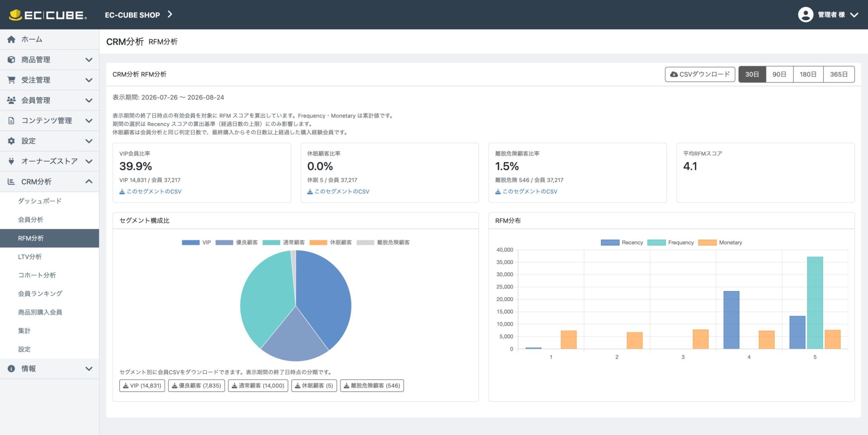The image size is (868, 435).
Task: Open 会員ランキング in CRM menu
Action: pyautogui.click(x=40, y=294)
